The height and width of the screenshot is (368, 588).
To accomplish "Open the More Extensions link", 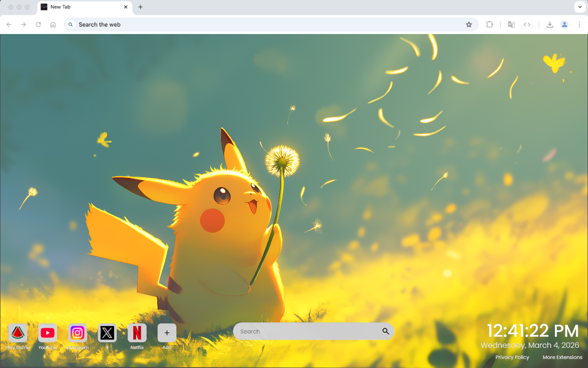I will pyautogui.click(x=562, y=357).
